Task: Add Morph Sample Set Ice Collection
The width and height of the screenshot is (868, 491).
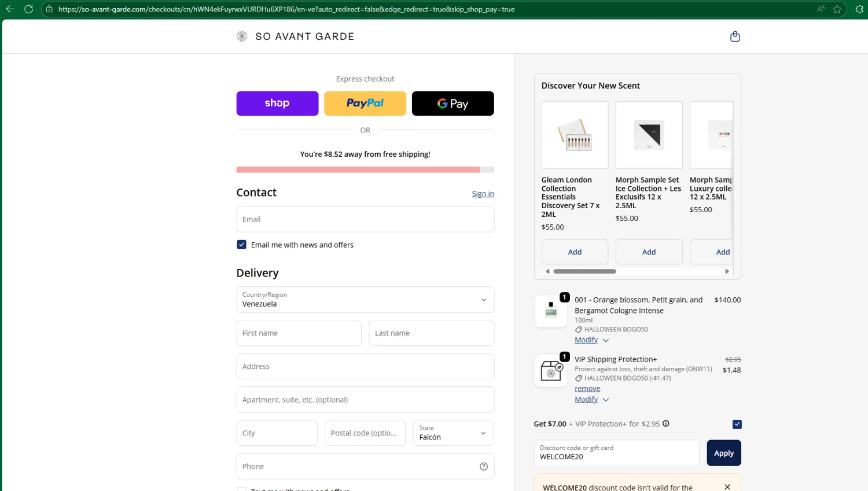Action: pos(649,252)
